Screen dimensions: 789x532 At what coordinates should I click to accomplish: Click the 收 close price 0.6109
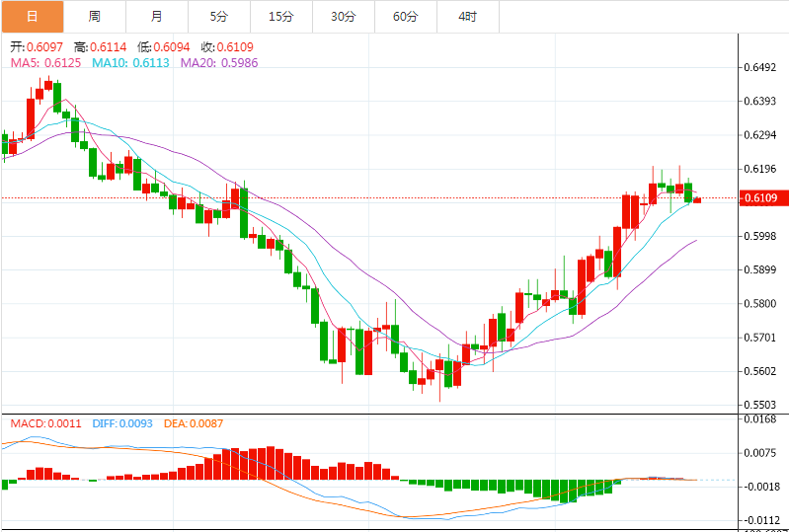click(227, 47)
